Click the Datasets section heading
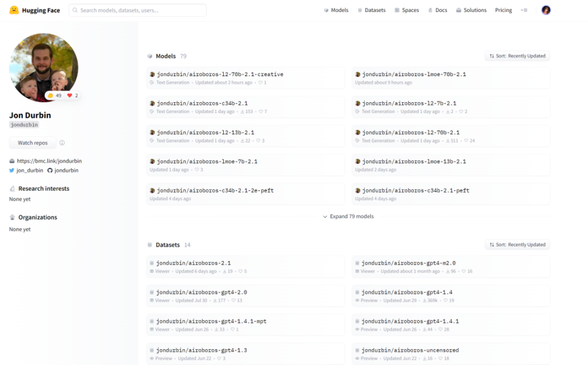Image resolution: width=588 pixels, height=365 pixels. (168, 245)
